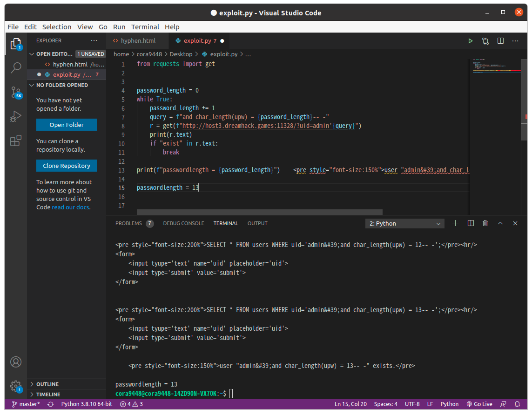Open the terminal selector dropdown 2: Python

coord(405,223)
